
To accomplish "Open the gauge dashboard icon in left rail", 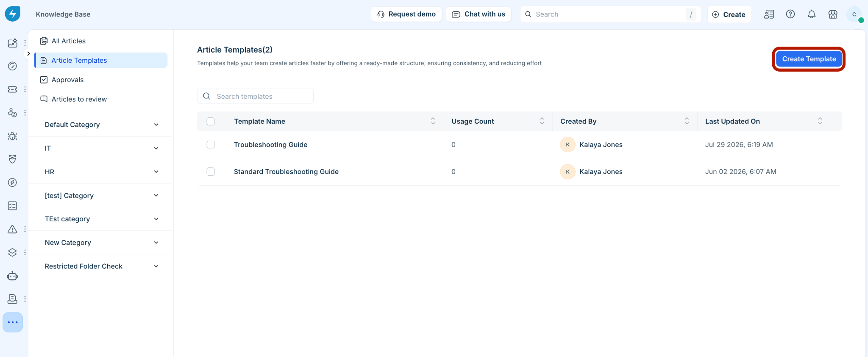I will coord(13,66).
